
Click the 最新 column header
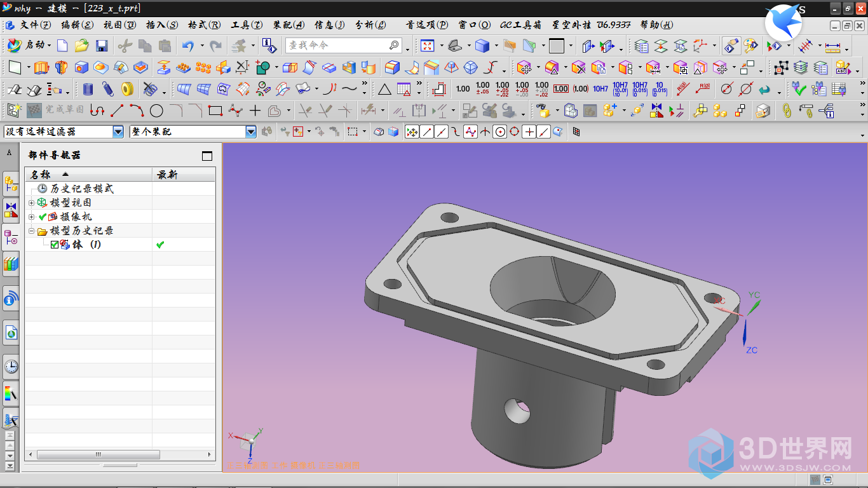(x=184, y=175)
